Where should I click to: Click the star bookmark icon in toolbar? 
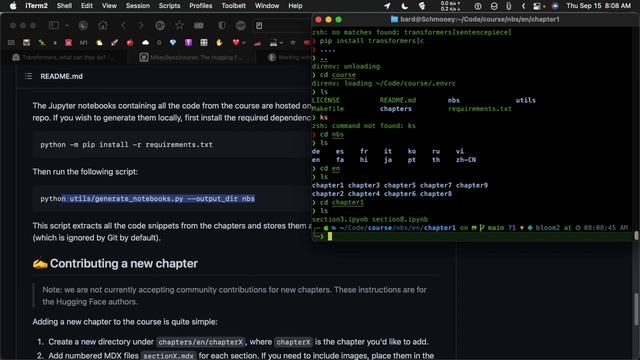pyautogui.click(x=179, y=26)
